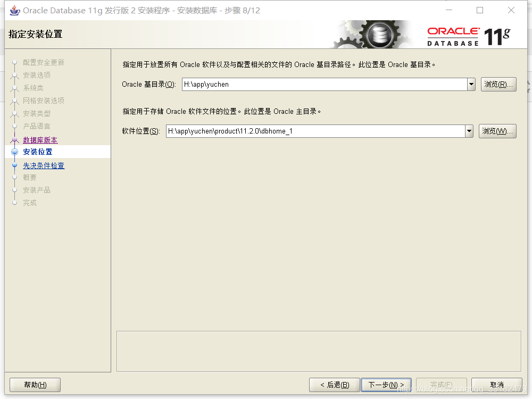The image size is (532, 399).
Task: Click the 网格安装选项 step label
Action: tap(44, 101)
